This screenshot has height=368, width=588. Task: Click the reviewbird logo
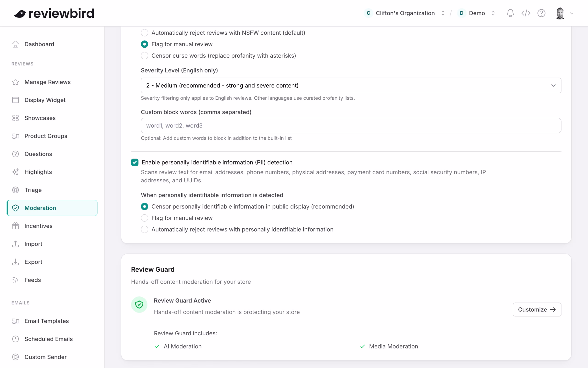54,13
